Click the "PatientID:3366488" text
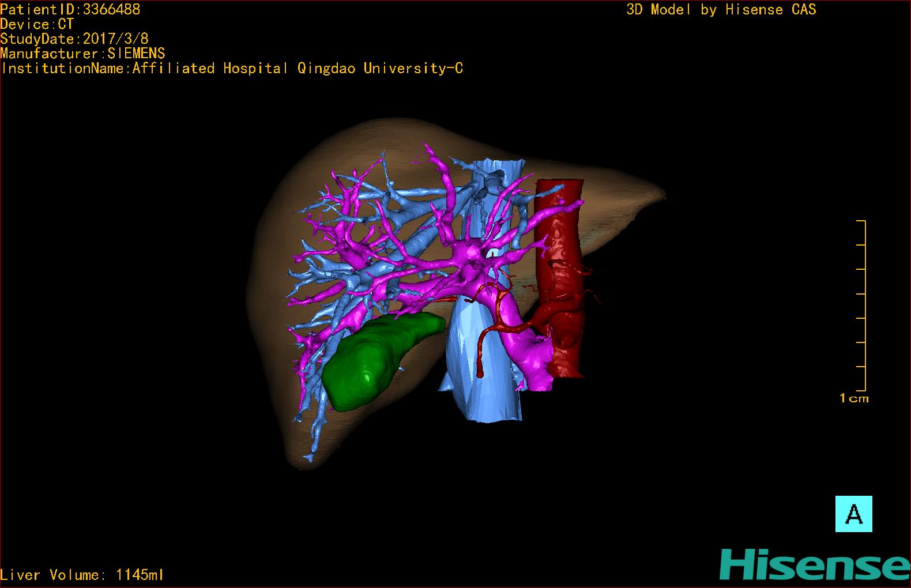 click(70, 9)
